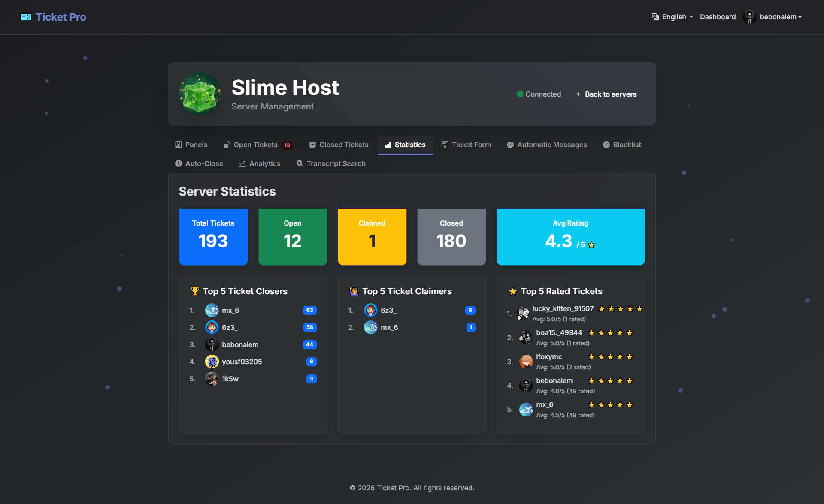Viewport: 824px width, 504px height.
Task: Click the 63 badge for mx_6
Action: point(310,310)
